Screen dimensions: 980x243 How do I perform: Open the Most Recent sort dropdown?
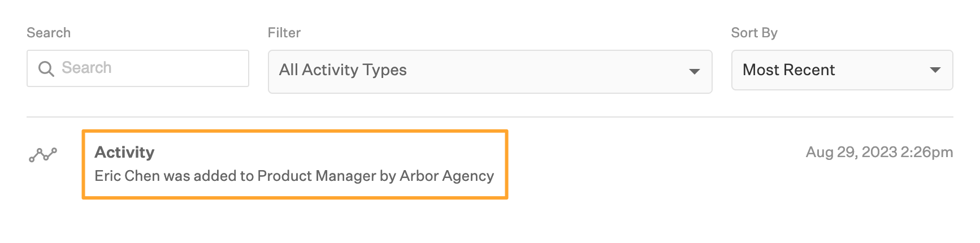[x=842, y=70]
